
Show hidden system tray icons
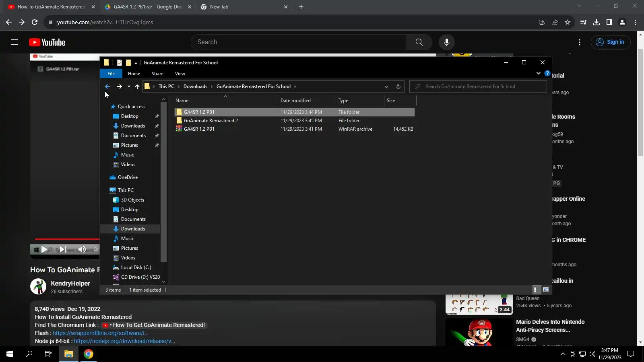[563, 354]
